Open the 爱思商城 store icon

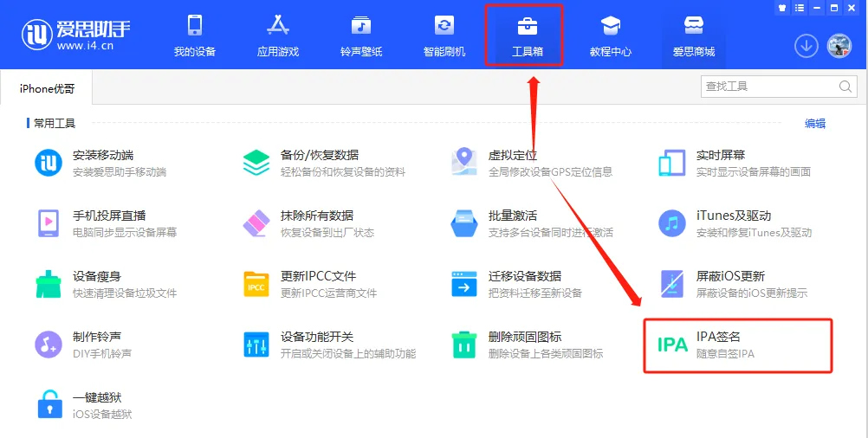click(694, 25)
